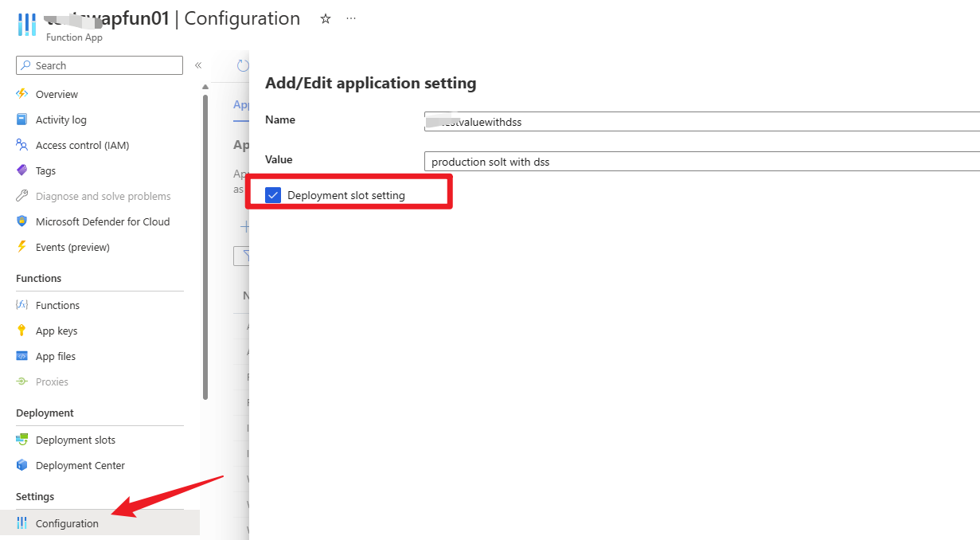980x540 pixels.
Task: Open App files from sidebar
Action: [56, 356]
